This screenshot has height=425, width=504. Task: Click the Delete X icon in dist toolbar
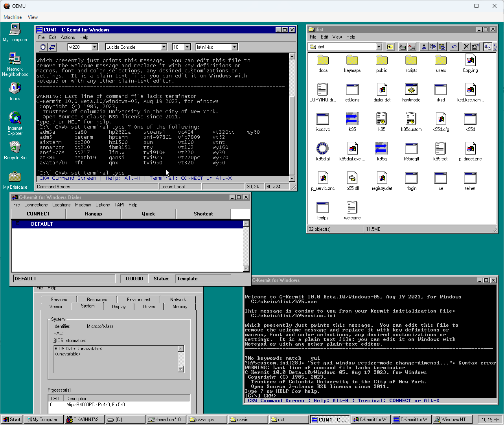[466, 47]
